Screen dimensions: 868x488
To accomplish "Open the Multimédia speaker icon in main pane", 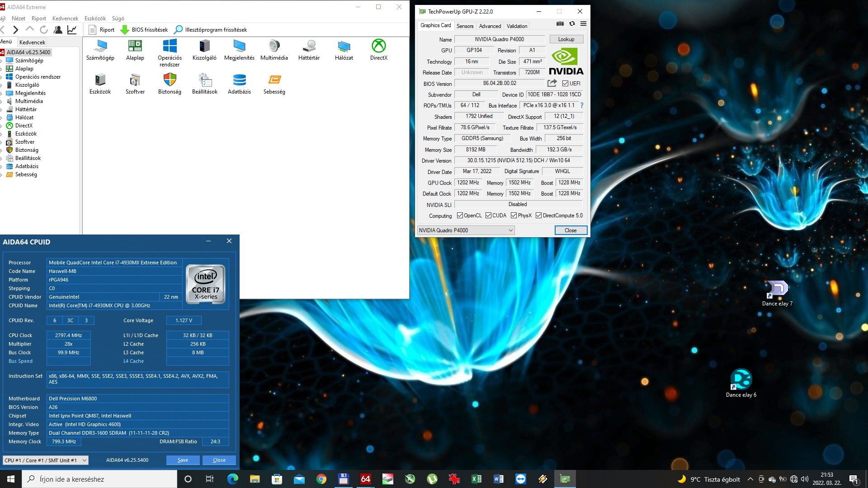I will (x=274, y=50).
